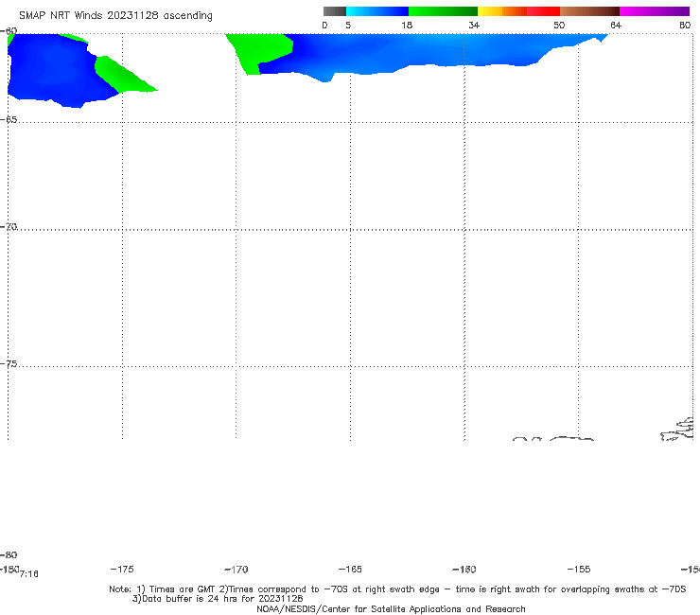Click the note line 'Times are GMT'
Image resolution: width=700 pixels, height=615 pixels.
[183, 589]
